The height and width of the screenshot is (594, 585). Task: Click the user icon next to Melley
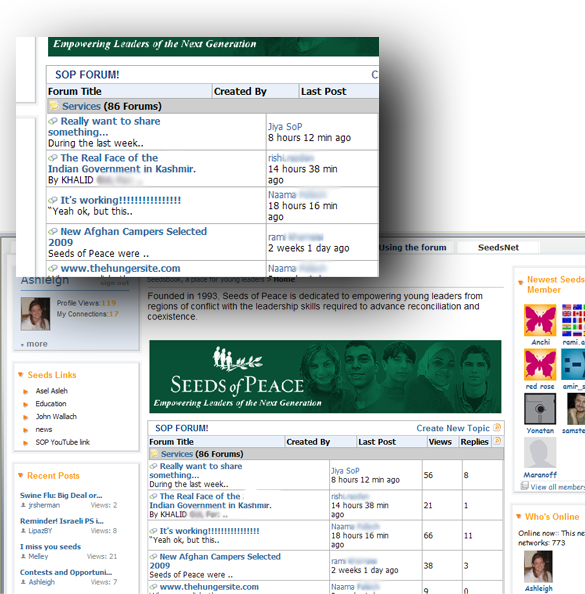click(23, 556)
